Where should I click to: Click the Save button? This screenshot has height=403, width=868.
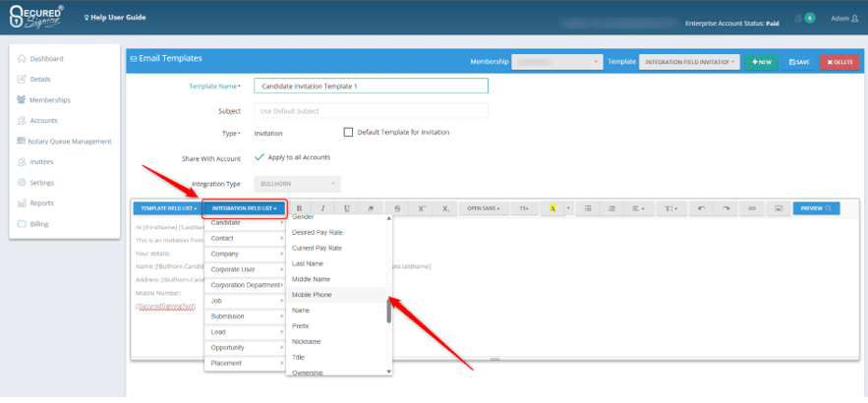pos(799,62)
